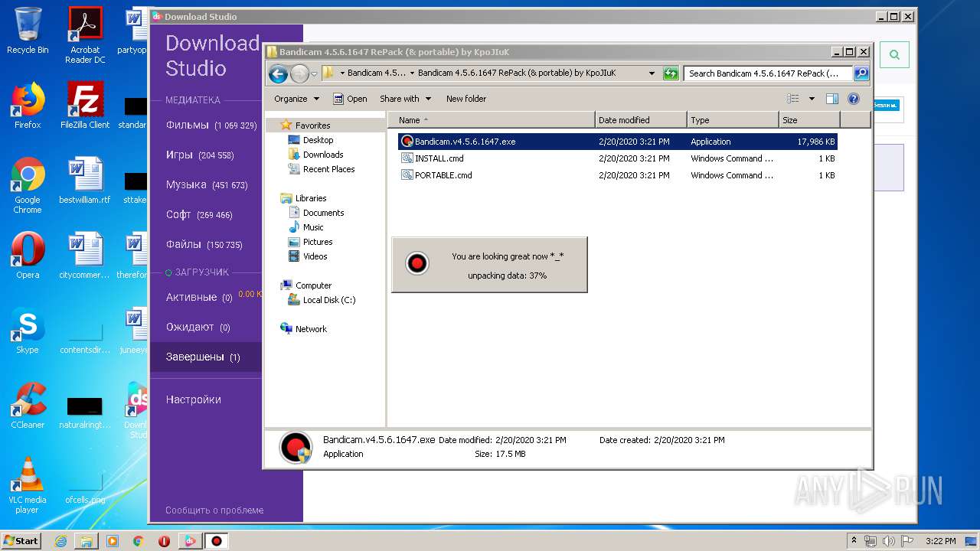Click Open in Explorer toolbar
Screen dimensions: 980x551
350,99
